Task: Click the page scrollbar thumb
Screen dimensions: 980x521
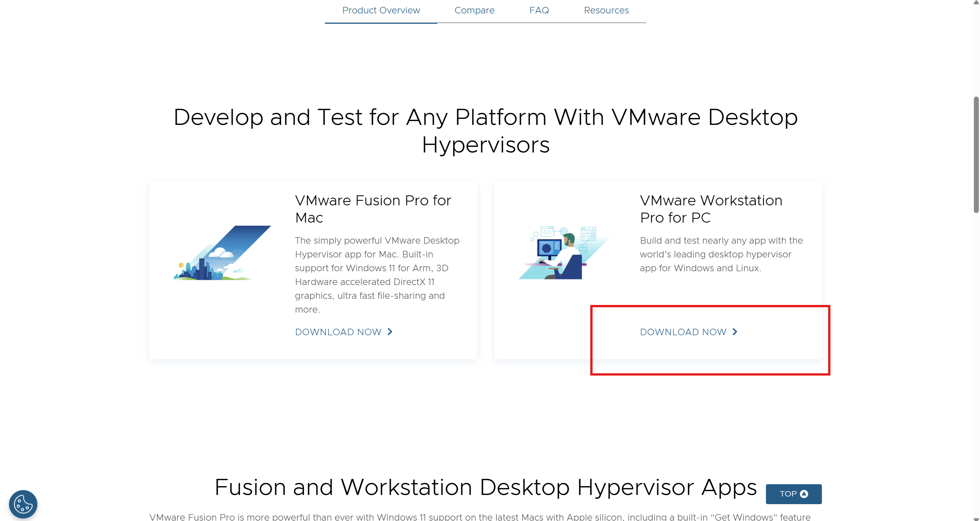Action: point(976,155)
